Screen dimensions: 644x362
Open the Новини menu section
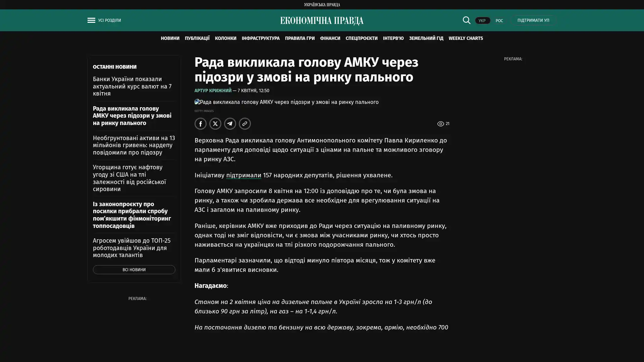coord(170,39)
